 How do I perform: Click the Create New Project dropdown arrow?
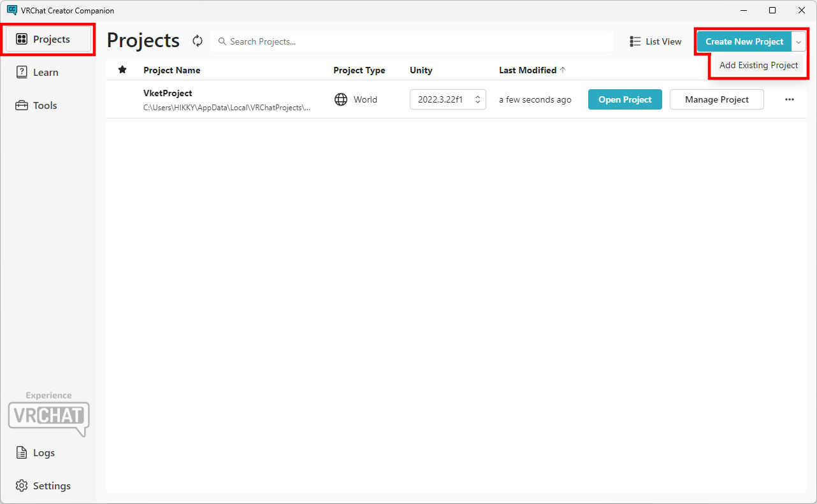point(799,41)
